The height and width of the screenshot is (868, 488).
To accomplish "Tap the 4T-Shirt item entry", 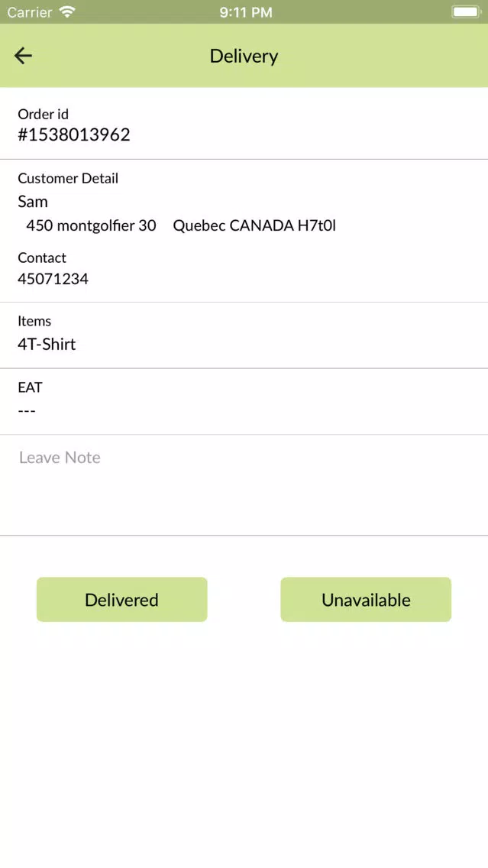I will (47, 345).
